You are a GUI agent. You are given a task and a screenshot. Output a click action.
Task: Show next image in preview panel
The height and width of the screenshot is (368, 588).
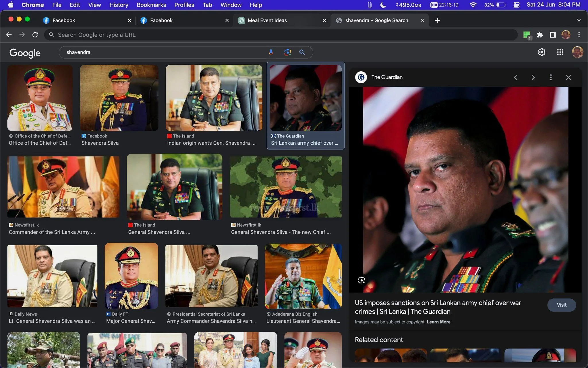(533, 77)
